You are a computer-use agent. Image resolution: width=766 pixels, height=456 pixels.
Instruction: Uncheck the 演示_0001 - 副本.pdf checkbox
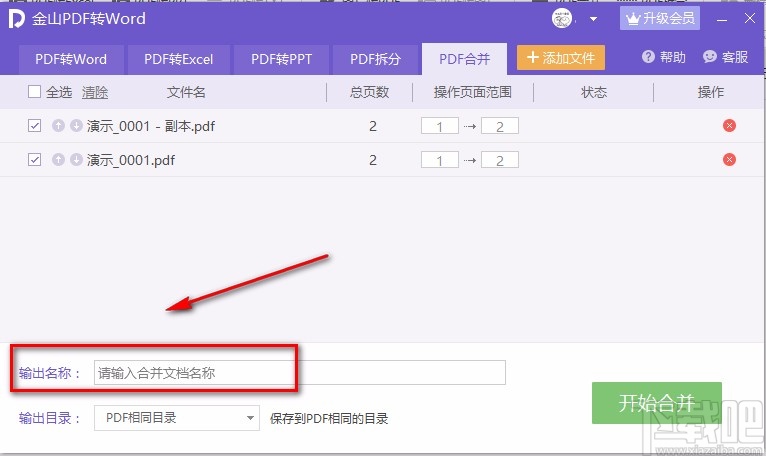34,126
